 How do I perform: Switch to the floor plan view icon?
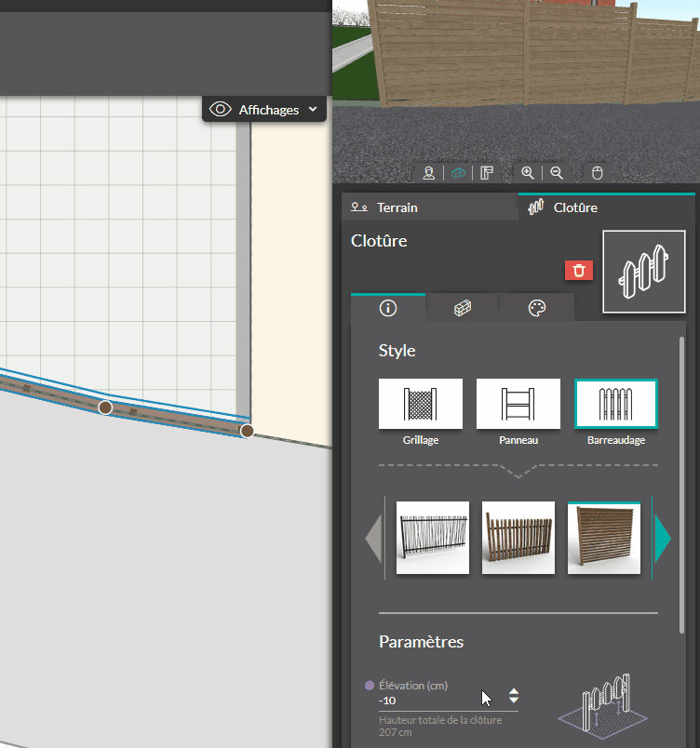tap(486, 173)
